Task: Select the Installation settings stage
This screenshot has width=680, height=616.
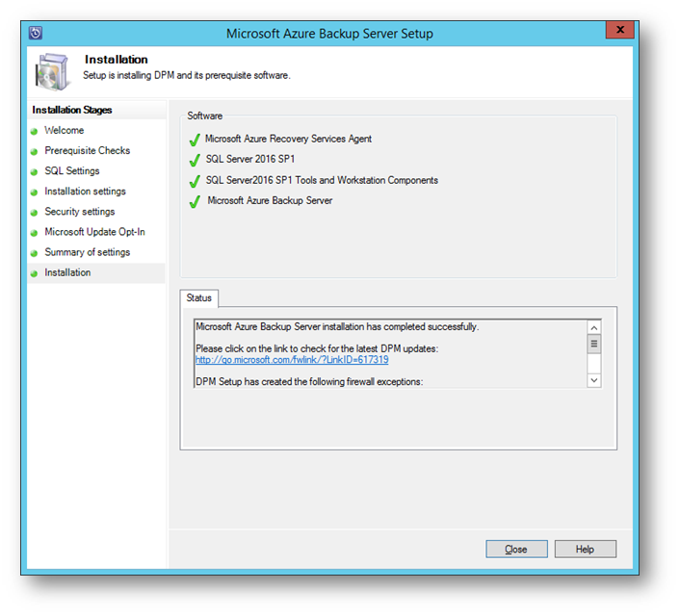Action: [85, 192]
